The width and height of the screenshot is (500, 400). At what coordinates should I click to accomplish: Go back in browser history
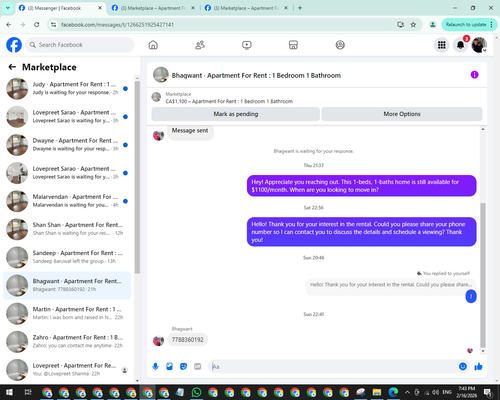tap(9, 25)
